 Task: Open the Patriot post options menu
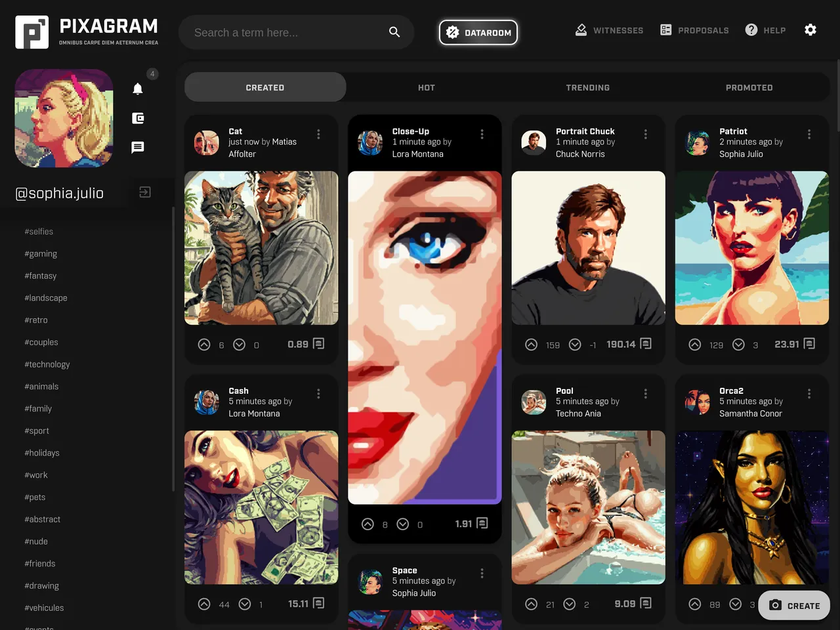(808, 134)
